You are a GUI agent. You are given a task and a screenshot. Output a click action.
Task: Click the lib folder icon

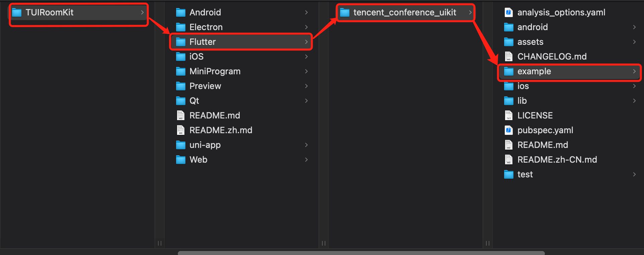[509, 101]
